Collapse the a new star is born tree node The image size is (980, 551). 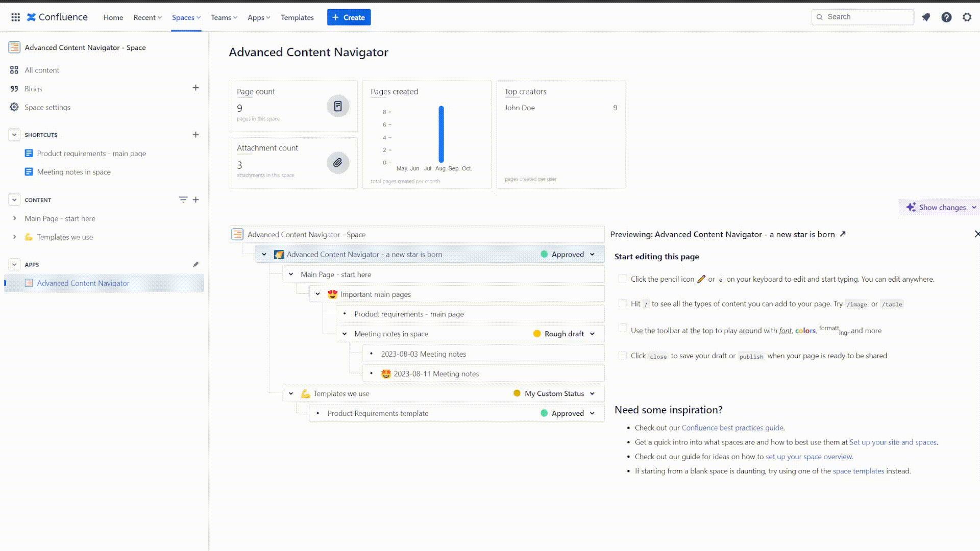pos(264,255)
